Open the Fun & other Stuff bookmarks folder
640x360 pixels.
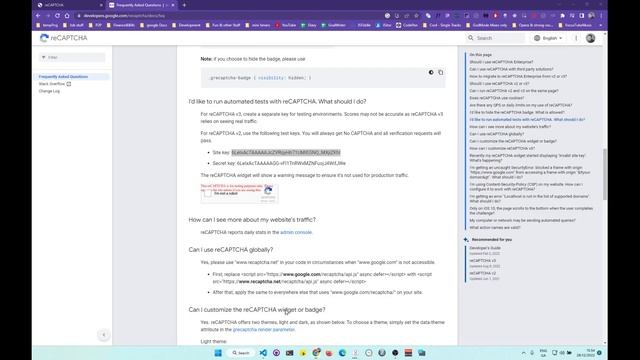[223, 25]
